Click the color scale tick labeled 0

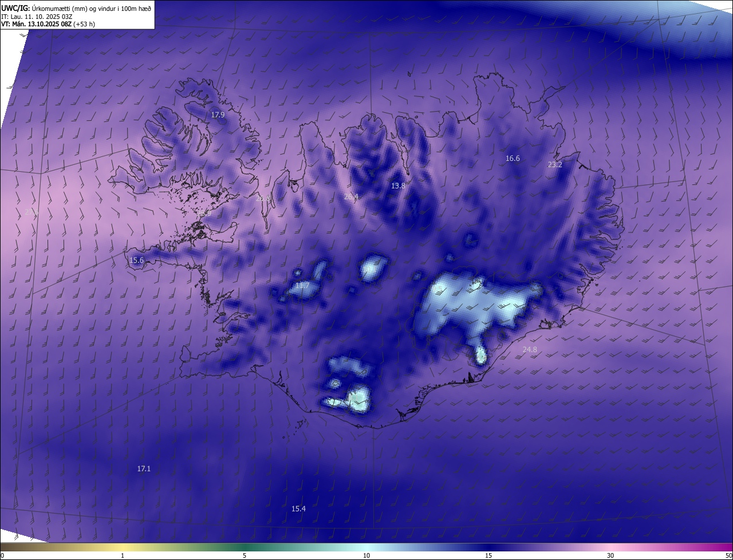2,555
